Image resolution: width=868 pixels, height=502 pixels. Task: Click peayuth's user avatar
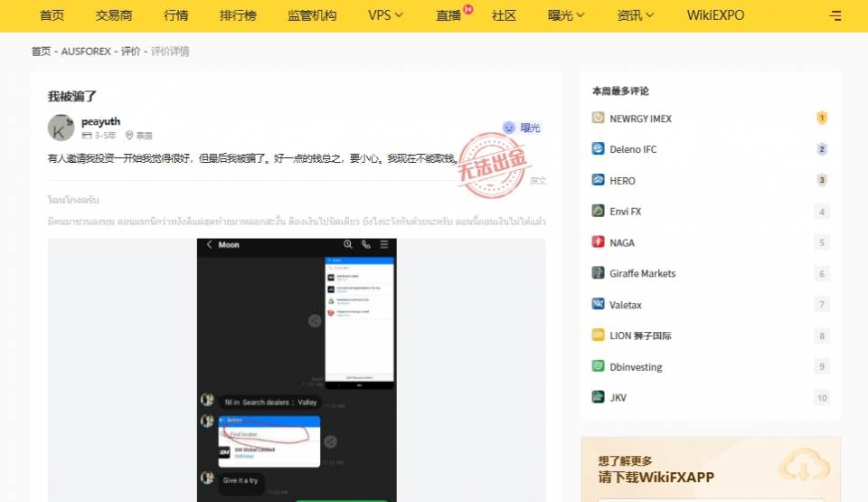tap(61, 128)
